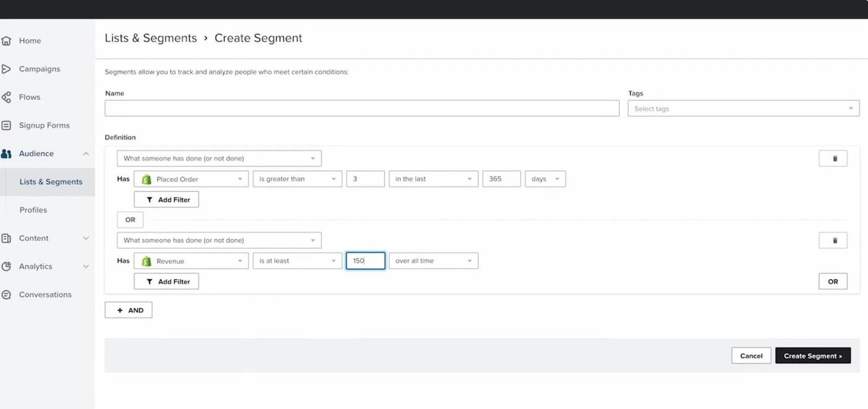This screenshot has height=409, width=868.
Task: Open the 'in the last' timeframe dropdown
Action: coord(433,179)
